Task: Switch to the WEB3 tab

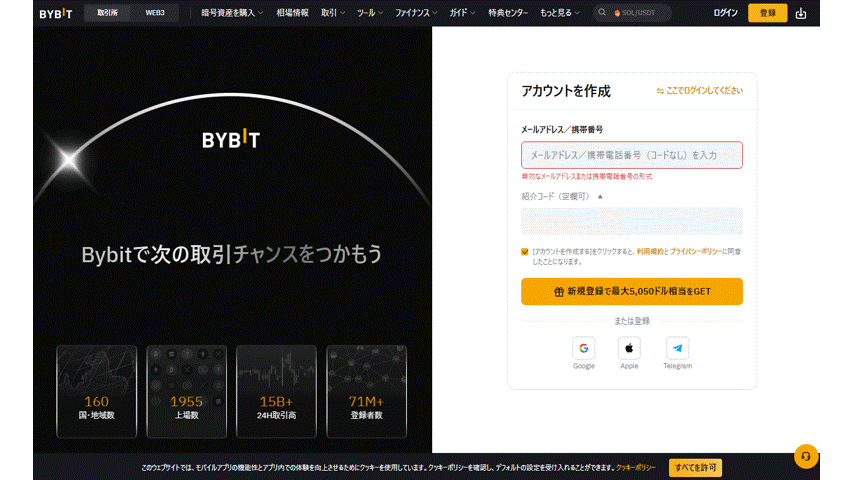Action: coord(155,13)
